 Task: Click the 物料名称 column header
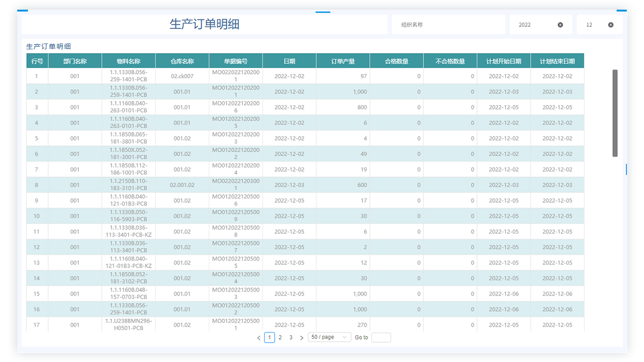pyautogui.click(x=128, y=61)
